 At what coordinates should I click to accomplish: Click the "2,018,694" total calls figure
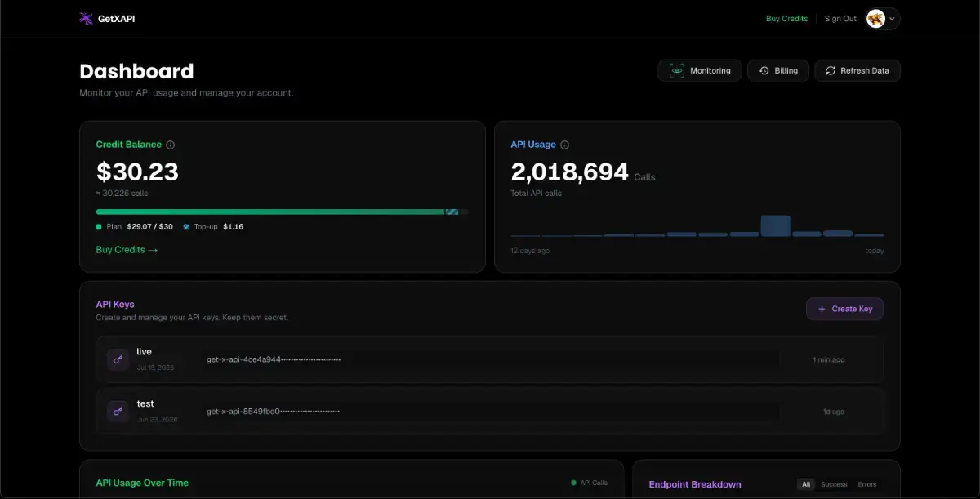pyautogui.click(x=570, y=172)
